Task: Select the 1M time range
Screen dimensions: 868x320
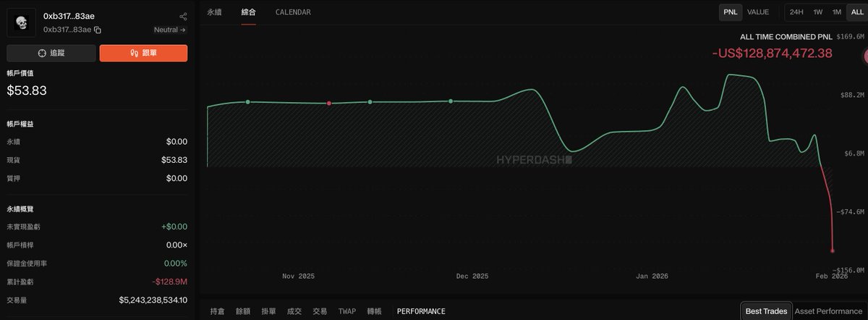Action: coord(837,12)
